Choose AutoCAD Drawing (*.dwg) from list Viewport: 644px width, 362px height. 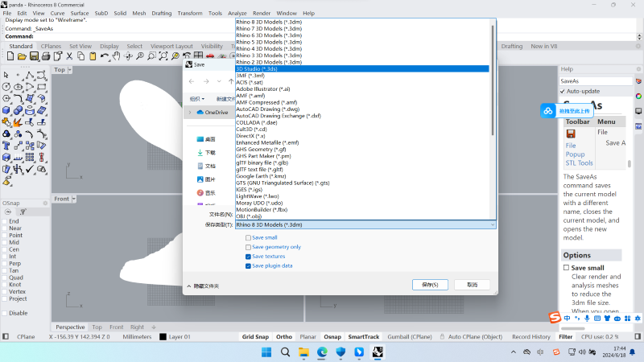[x=267, y=109]
